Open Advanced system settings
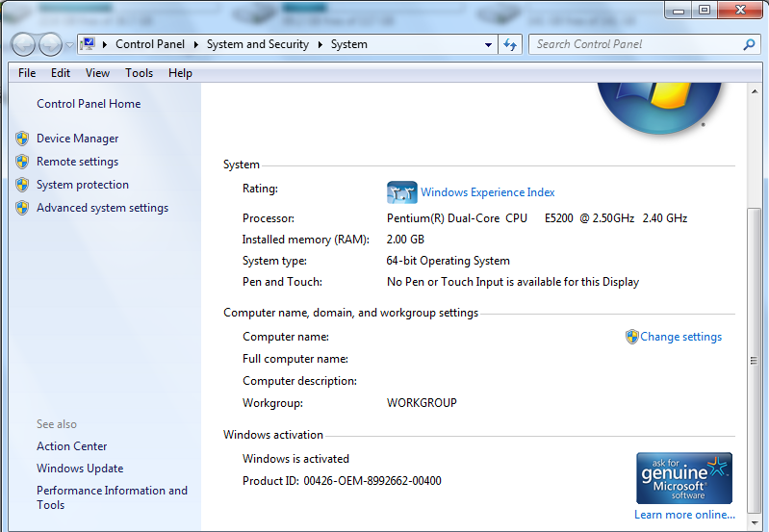Screen dimensions: 769x532 point(102,208)
